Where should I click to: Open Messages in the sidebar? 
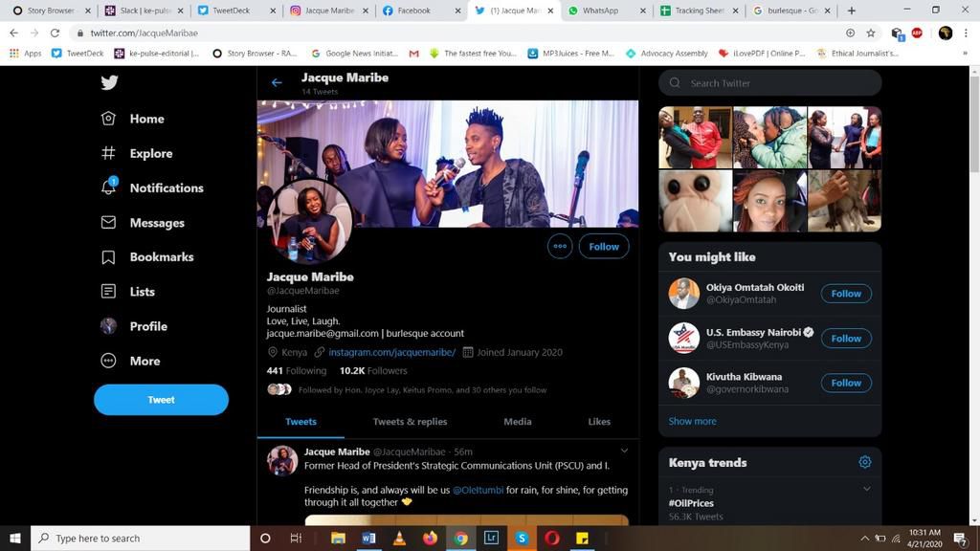(x=157, y=222)
